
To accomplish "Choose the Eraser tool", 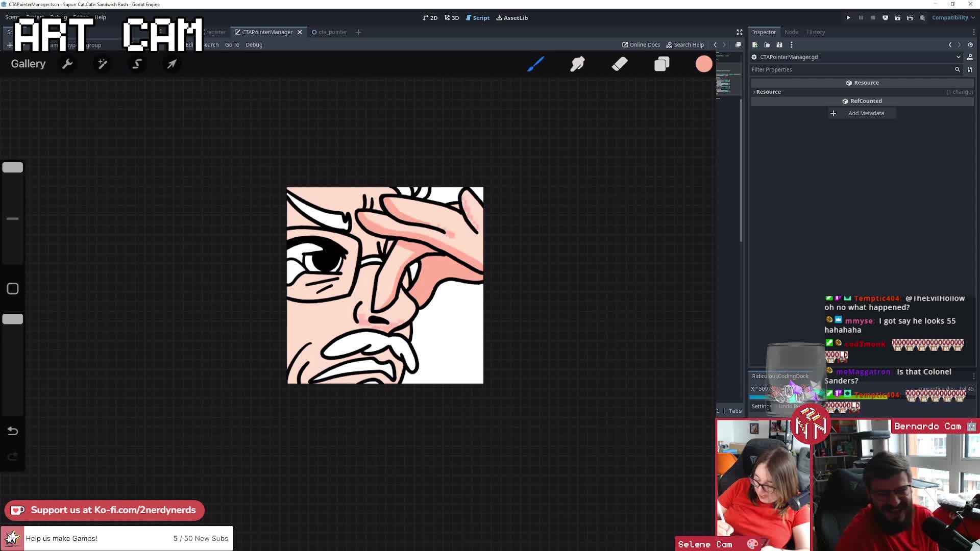I will (620, 64).
